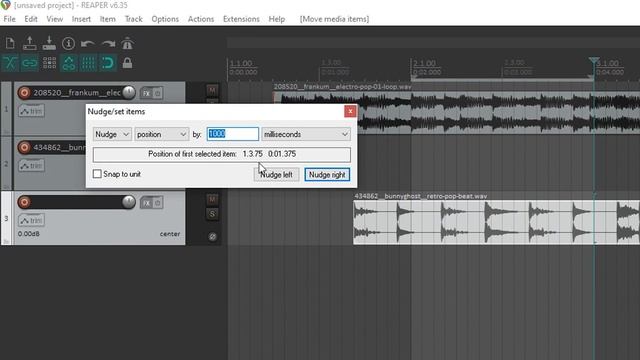Open the Item menu
This screenshot has width=640, height=360.
pyautogui.click(x=108, y=19)
